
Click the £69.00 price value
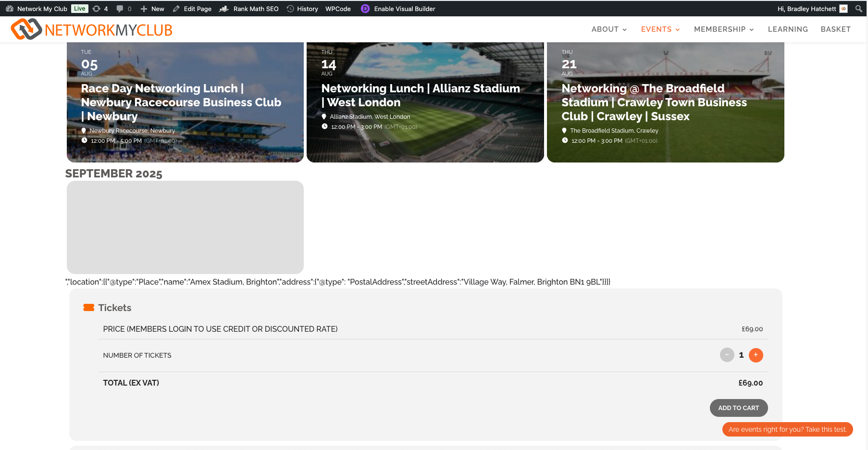752,329
